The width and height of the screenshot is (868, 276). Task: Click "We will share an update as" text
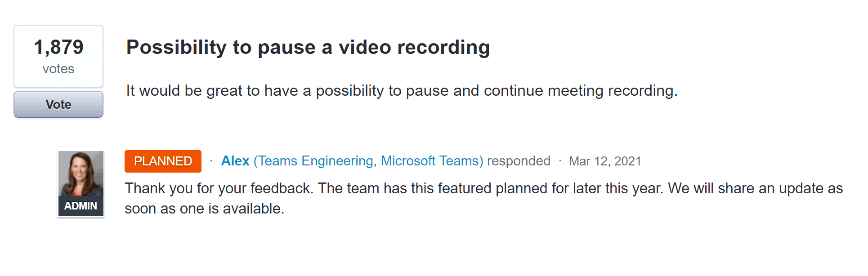point(756,188)
